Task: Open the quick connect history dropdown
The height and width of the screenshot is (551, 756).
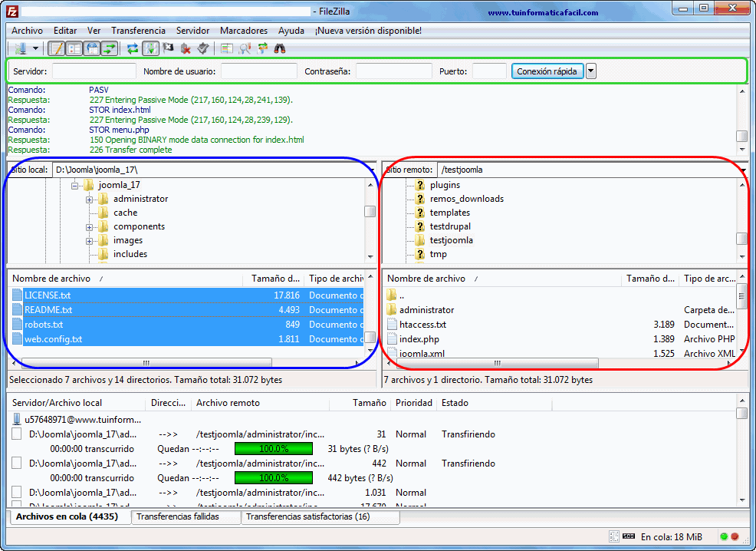Action: 590,71
